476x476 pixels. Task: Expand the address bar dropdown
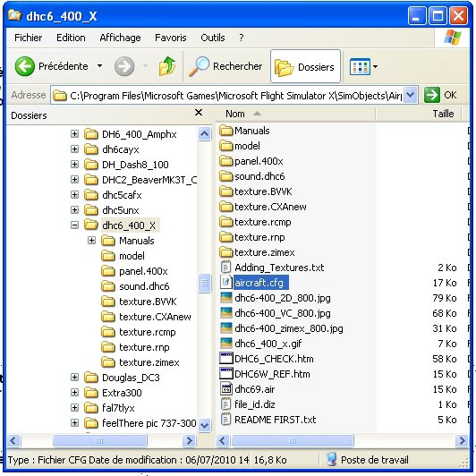tap(410, 95)
